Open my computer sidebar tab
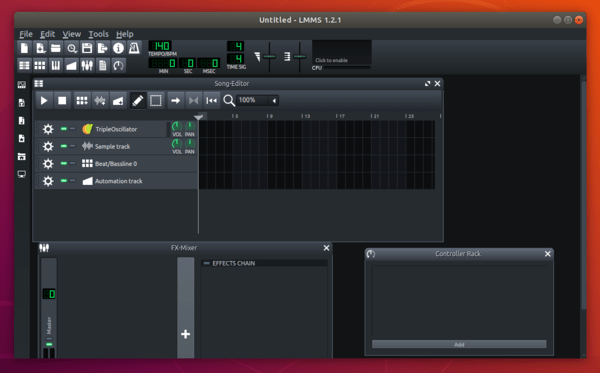Screen dimensions: 600x373 [22, 174]
